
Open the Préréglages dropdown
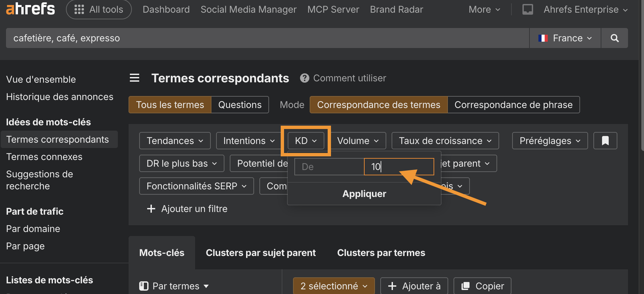point(550,141)
